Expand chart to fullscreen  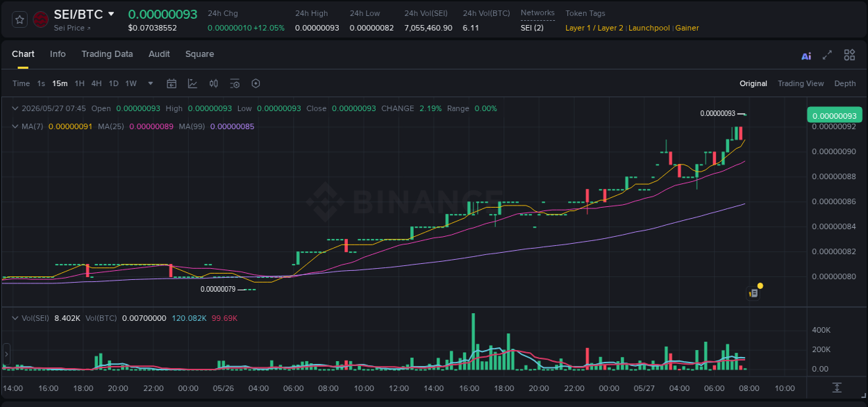(827, 55)
